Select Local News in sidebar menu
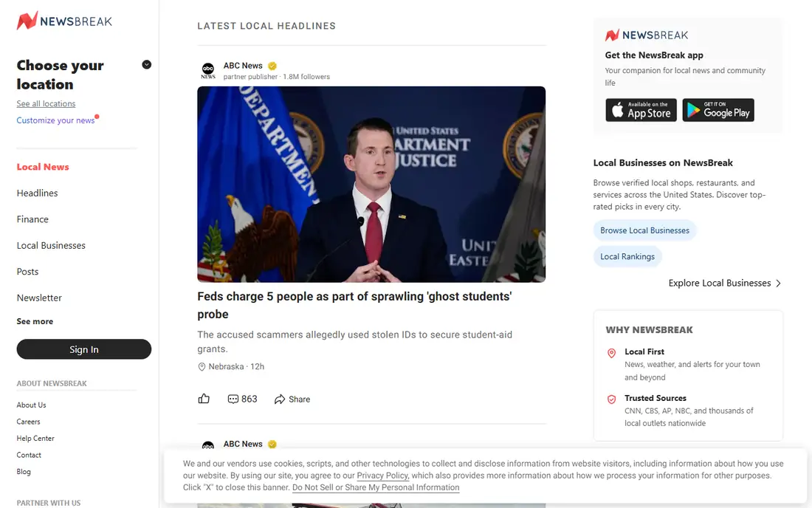Screen dimensions: 812x508 pos(43,167)
